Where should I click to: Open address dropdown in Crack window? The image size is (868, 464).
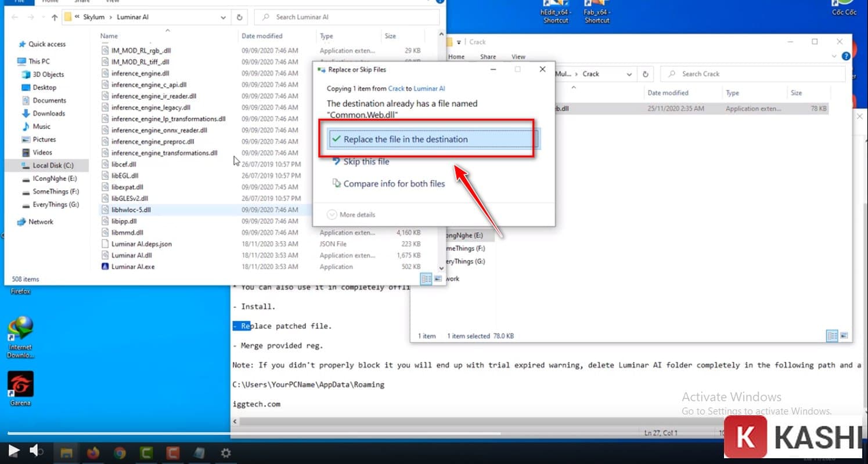tap(629, 74)
